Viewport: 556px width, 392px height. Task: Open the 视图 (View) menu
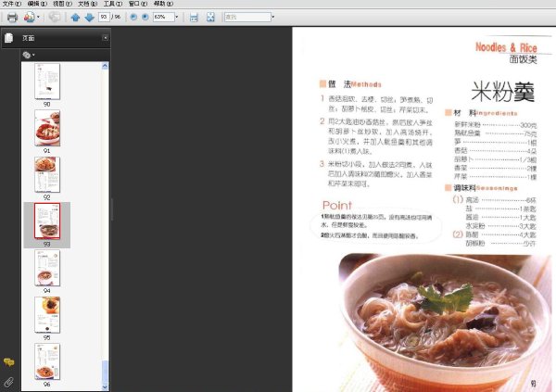tap(62, 4)
